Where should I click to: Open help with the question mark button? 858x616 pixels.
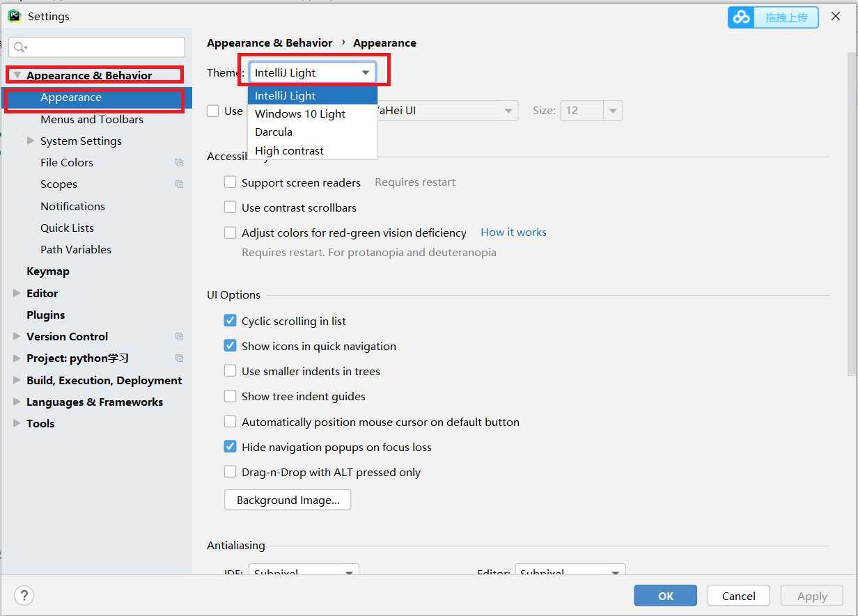pyautogui.click(x=24, y=596)
